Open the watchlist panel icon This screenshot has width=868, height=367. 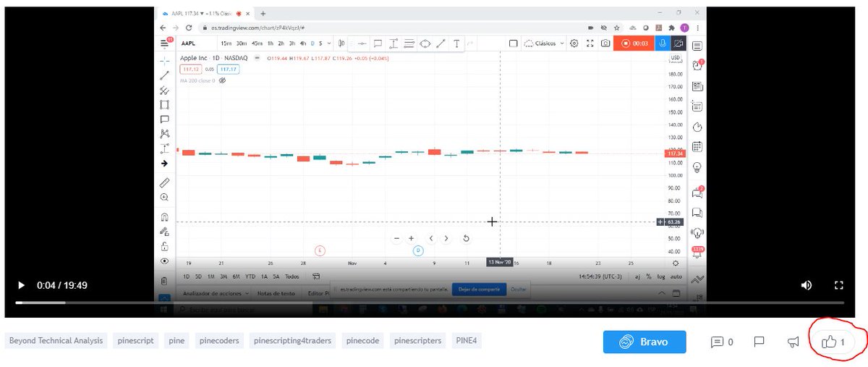[697, 46]
